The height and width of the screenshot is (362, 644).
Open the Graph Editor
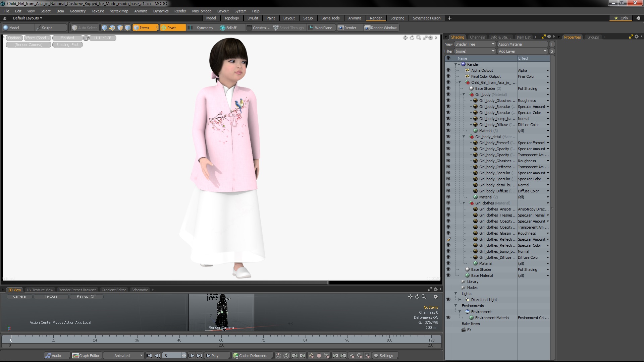[x=86, y=356]
